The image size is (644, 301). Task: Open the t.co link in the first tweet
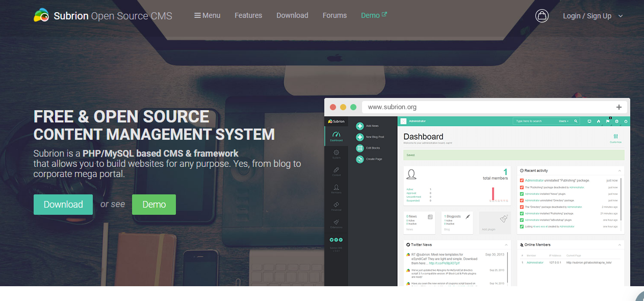click(x=445, y=263)
